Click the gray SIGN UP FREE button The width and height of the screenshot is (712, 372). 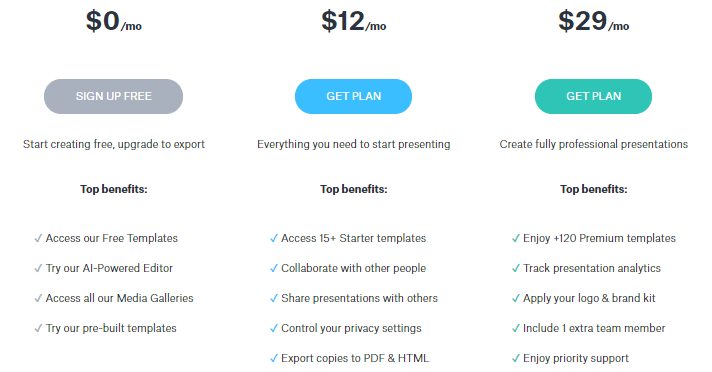(114, 96)
